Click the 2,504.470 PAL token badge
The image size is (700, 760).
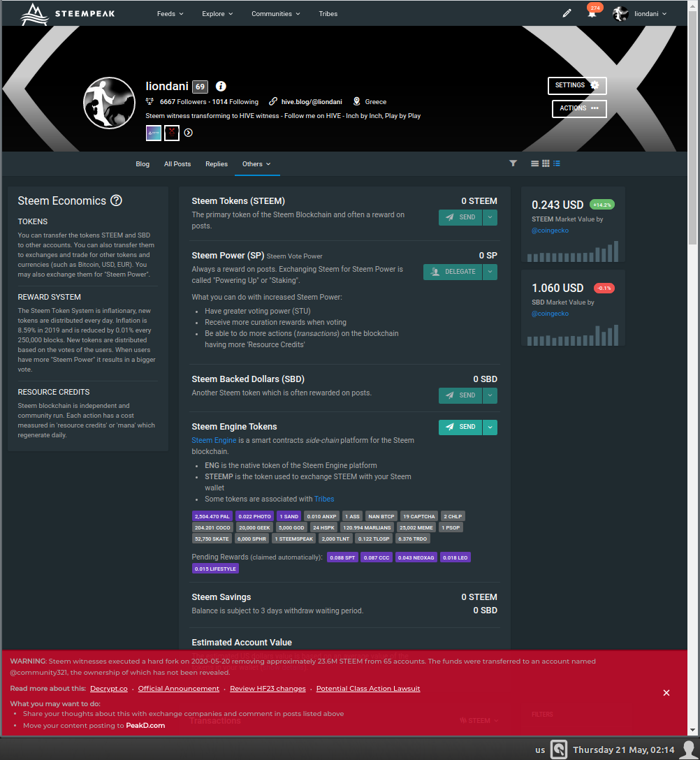pos(212,516)
